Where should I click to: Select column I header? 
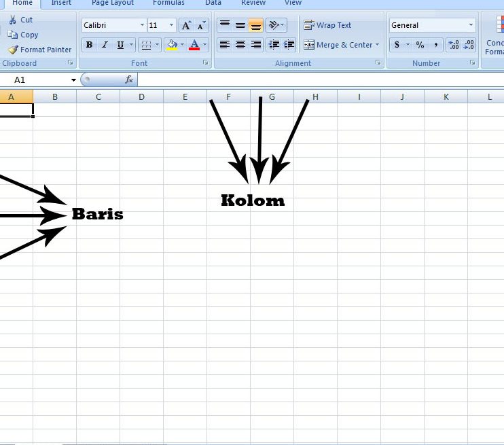tap(359, 96)
